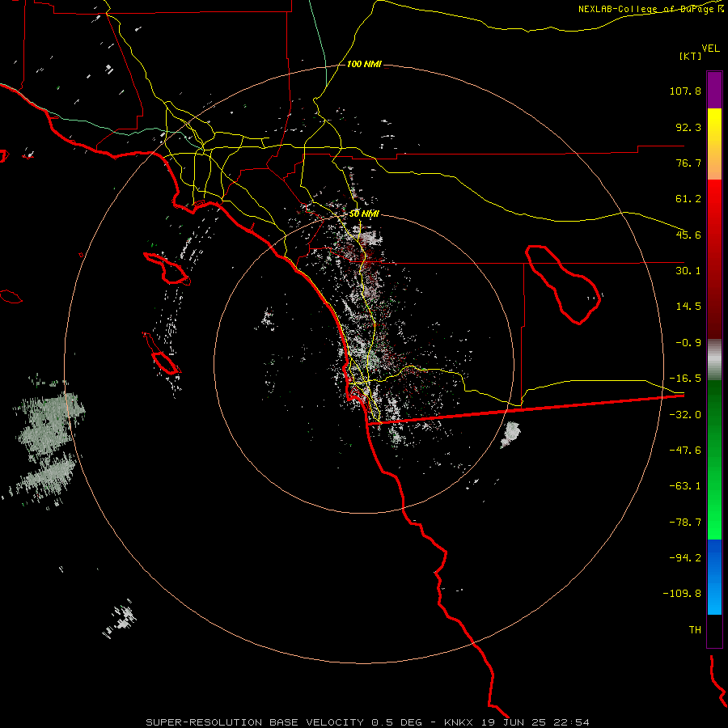Click the purple segment of the color bar
Image resolution: width=728 pixels, height=728 pixels.
click(714, 90)
